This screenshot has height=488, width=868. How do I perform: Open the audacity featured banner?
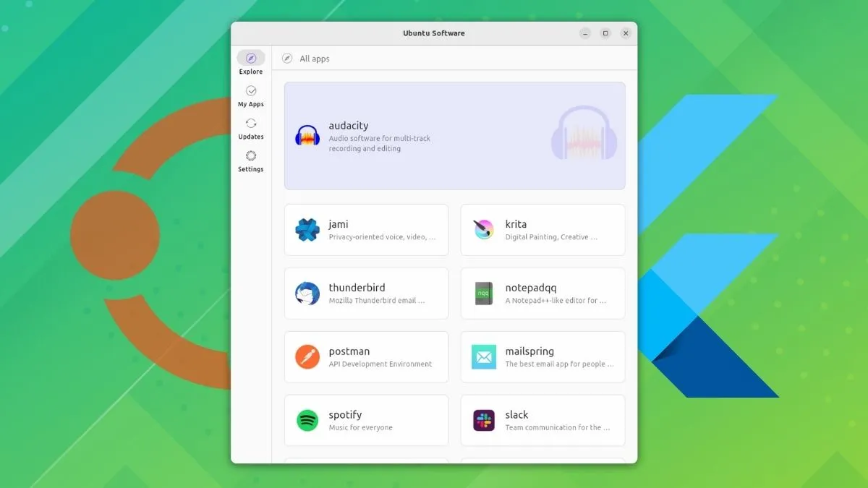click(454, 135)
